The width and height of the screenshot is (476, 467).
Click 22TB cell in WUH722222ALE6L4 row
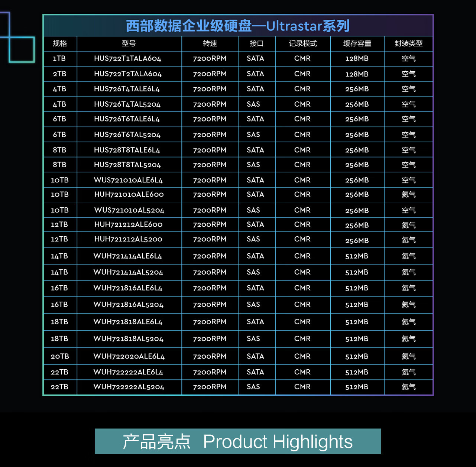(x=59, y=372)
